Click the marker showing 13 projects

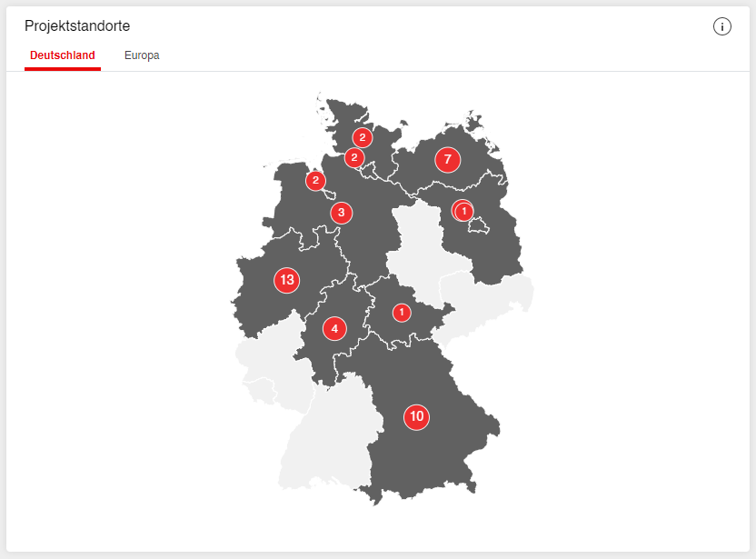click(x=287, y=280)
